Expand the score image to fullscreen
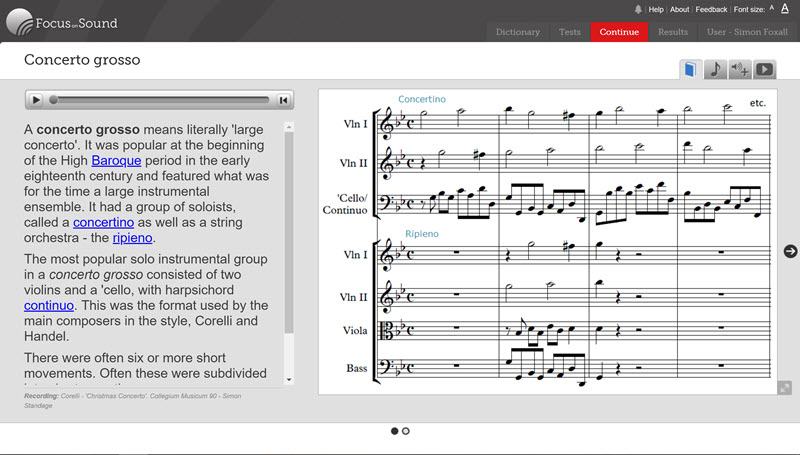800x455 pixels. pos(785,388)
